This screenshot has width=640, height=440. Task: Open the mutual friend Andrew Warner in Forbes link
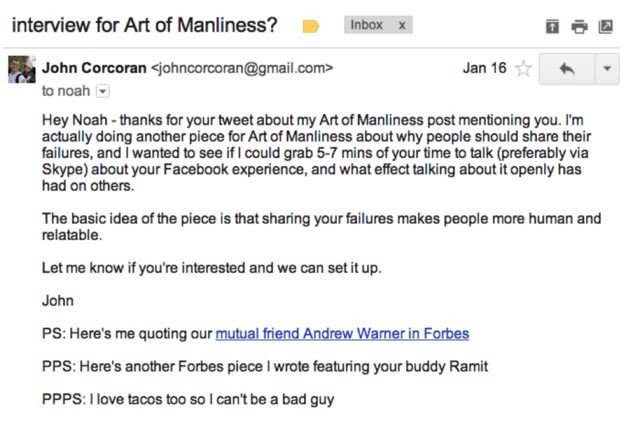[x=342, y=333]
